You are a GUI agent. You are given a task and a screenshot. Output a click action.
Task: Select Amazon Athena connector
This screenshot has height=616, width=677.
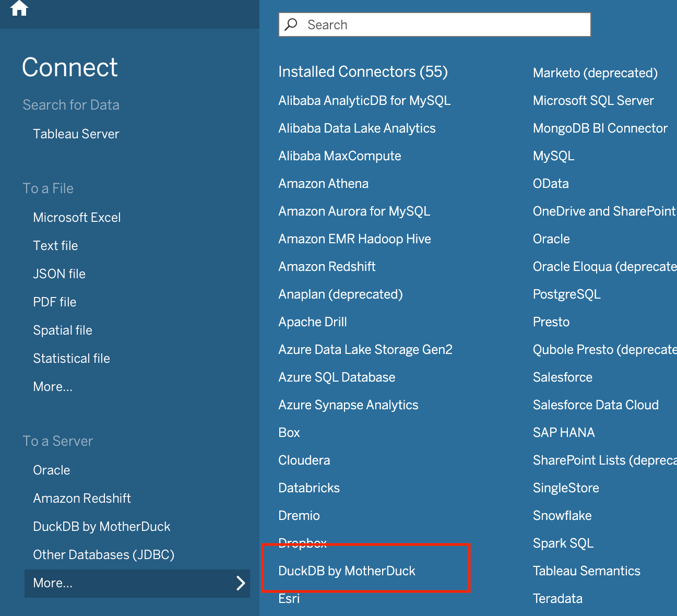click(x=324, y=184)
